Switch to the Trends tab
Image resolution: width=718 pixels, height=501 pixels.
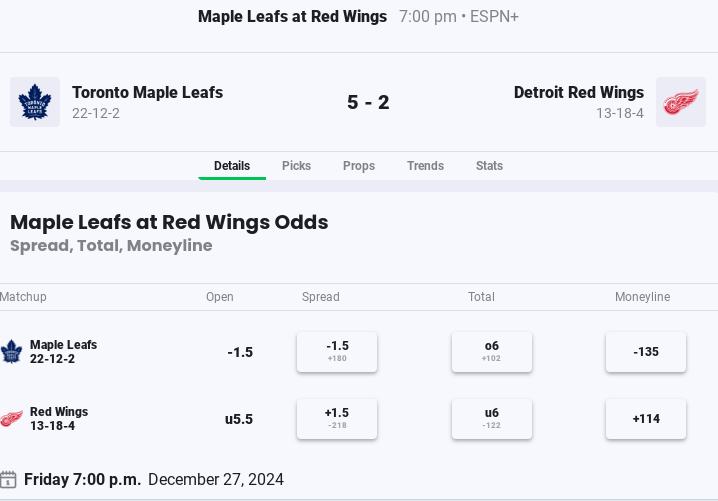(425, 166)
